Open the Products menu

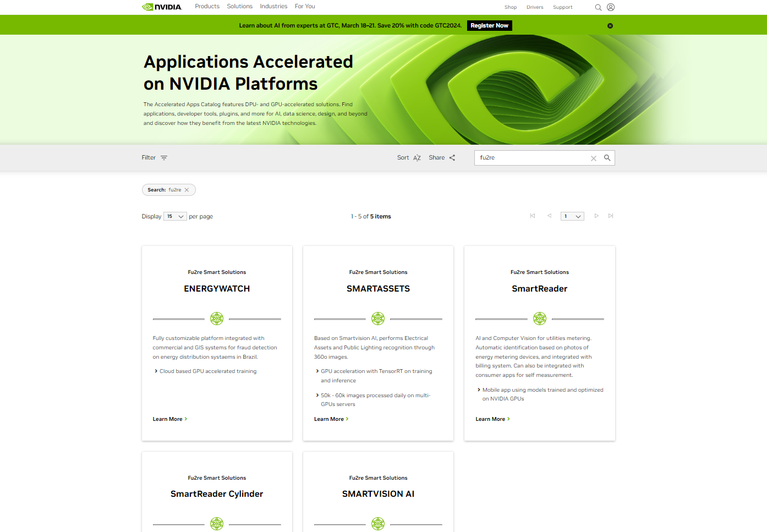tap(207, 7)
